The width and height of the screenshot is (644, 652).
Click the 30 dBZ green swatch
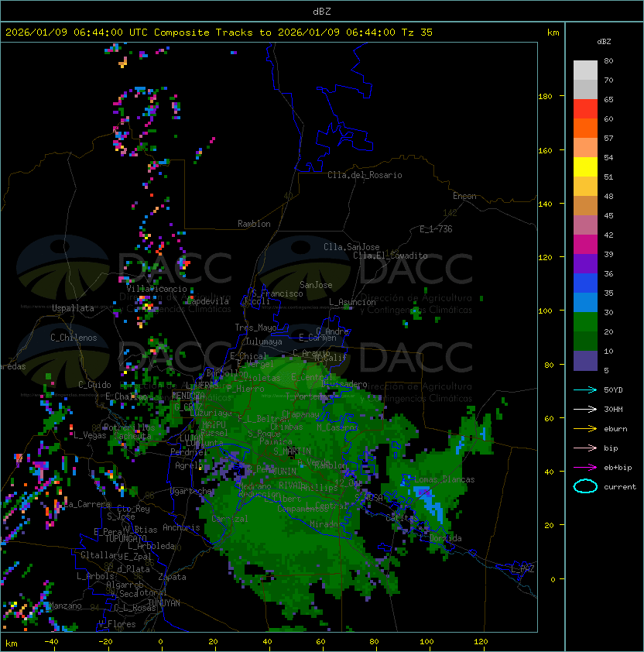tap(585, 322)
